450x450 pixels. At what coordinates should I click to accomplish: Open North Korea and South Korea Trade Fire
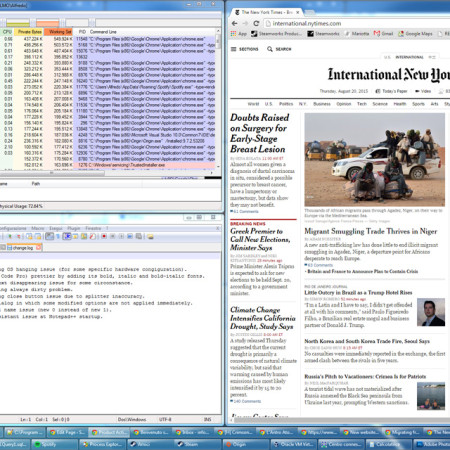[367, 341]
